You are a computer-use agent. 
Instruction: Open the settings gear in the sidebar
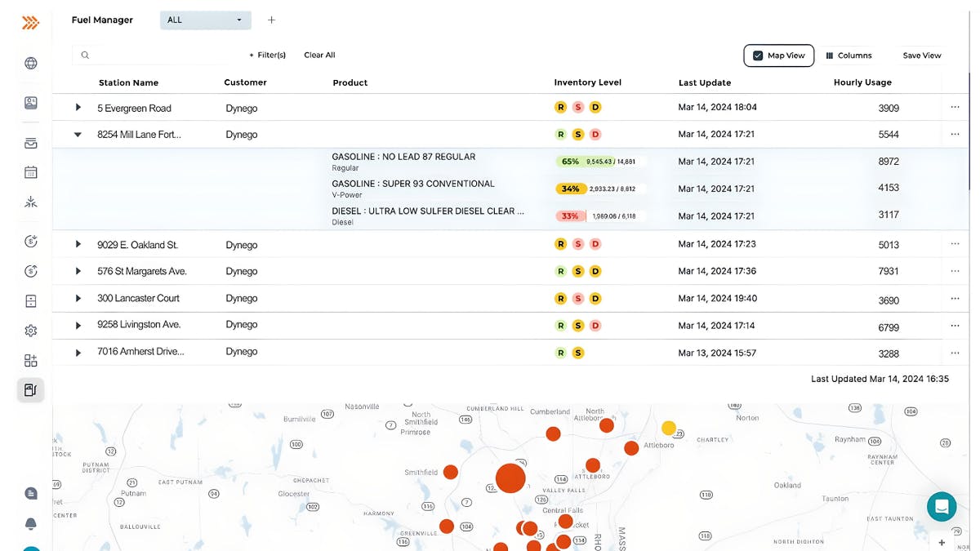pos(30,330)
